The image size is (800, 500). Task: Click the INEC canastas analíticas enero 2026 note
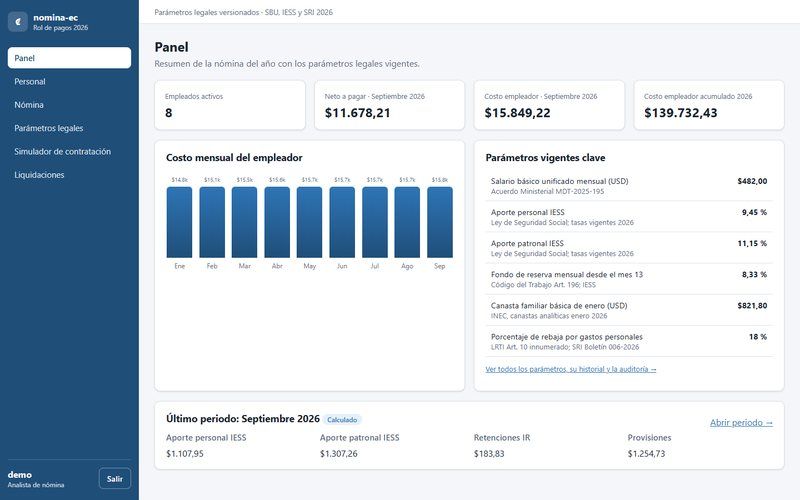549,316
